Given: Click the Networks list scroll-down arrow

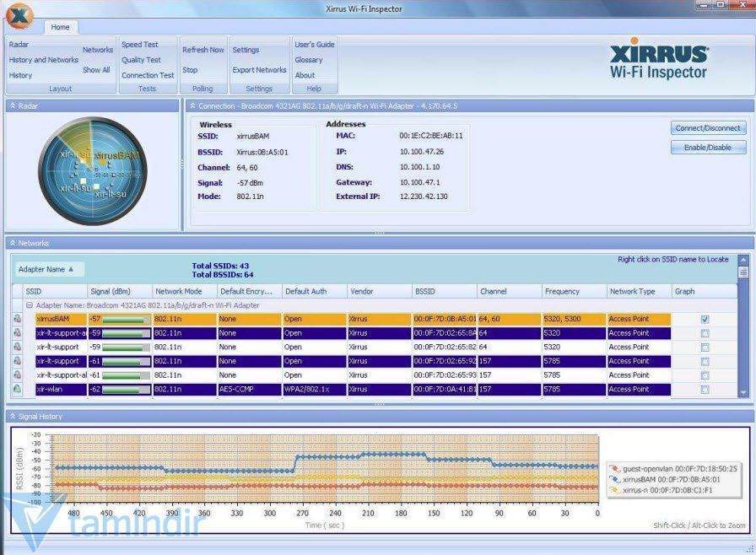Looking at the screenshot, I should pyautogui.click(x=743, y=393).
